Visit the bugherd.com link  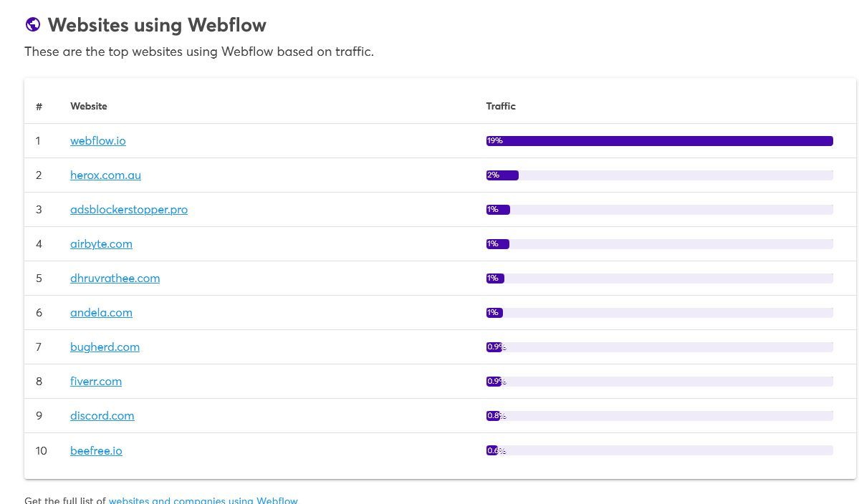coord(105,347)
